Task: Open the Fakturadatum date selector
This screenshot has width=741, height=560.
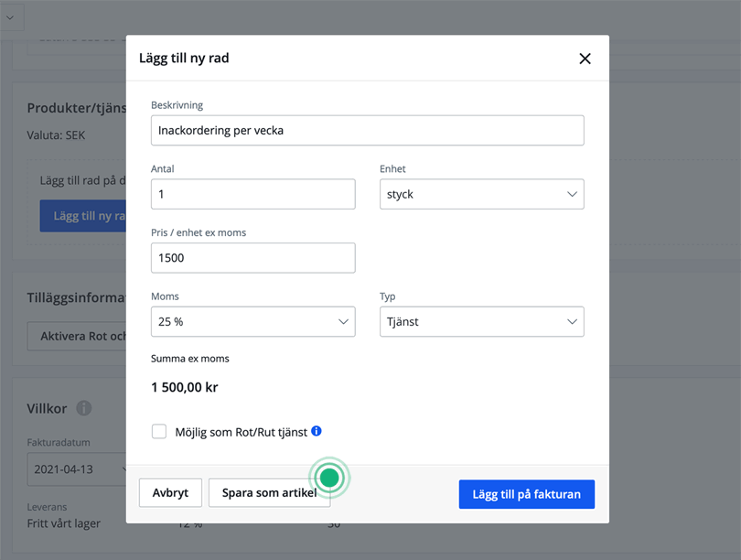Action: (77, 469)
